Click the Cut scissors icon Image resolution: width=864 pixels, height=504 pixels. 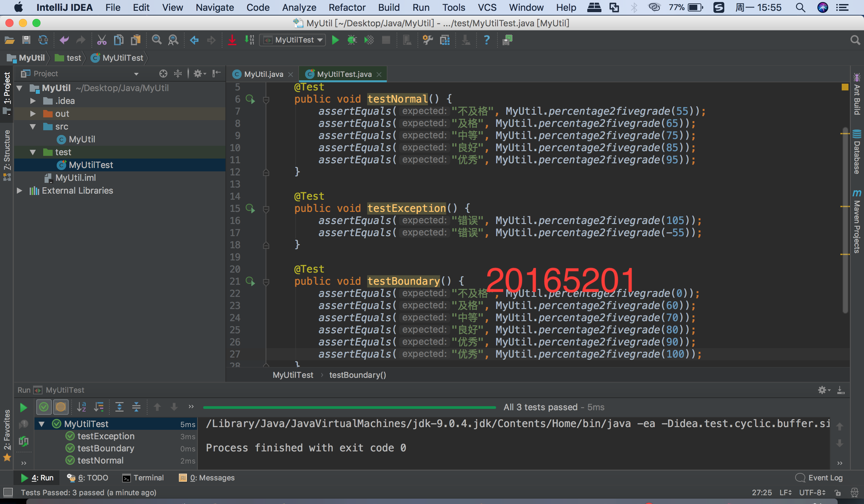click(x=102, y=40)
